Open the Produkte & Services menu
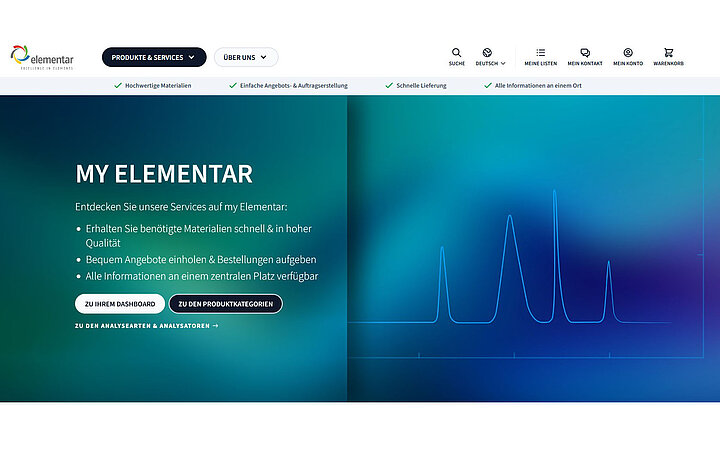 (154, 57)
